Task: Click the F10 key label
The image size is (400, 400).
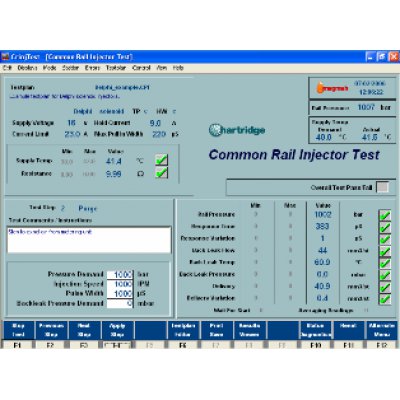Action: tap(315, 345)
